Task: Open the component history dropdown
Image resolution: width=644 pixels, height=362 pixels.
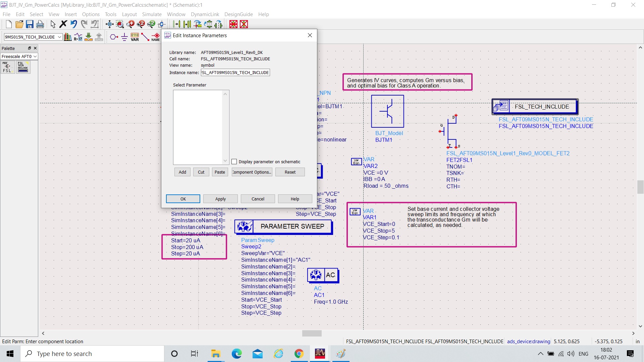Action: tap(59, 37)
